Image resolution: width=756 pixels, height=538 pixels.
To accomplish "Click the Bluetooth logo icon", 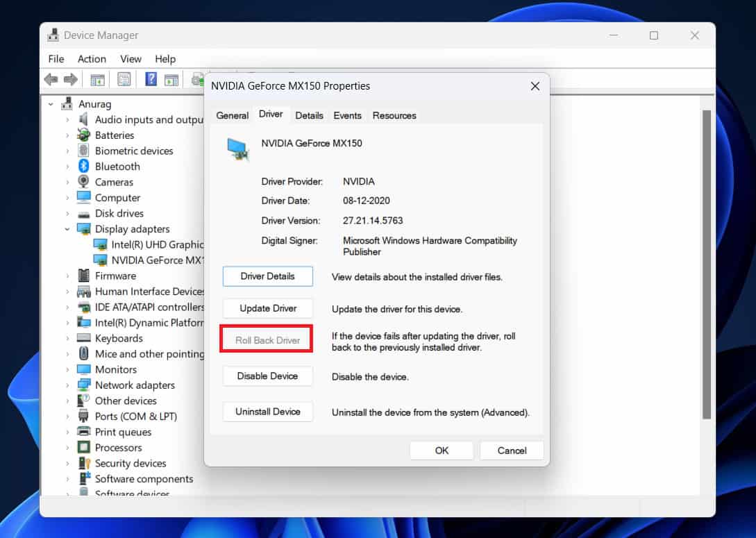I will tap(83, 167).
